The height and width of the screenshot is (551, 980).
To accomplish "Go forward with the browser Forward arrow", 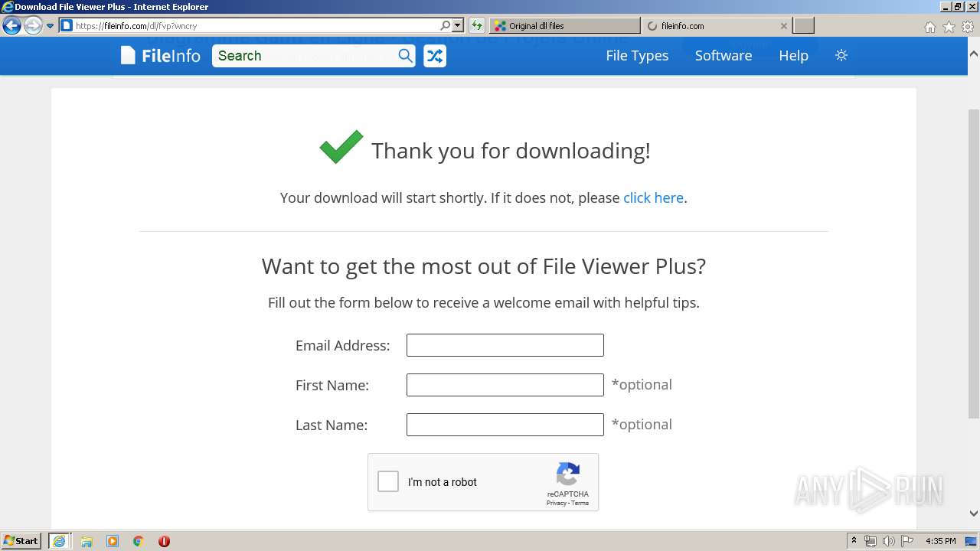I will (x=33, y=25).
